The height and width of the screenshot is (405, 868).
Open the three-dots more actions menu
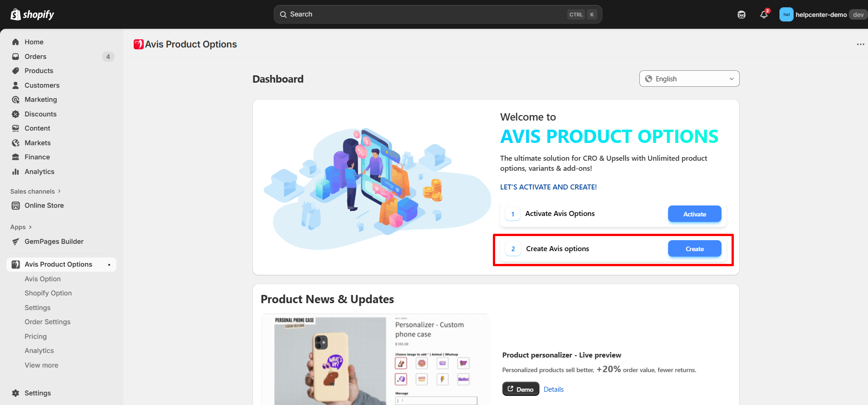pyautogui.click(x=860, y=44)
